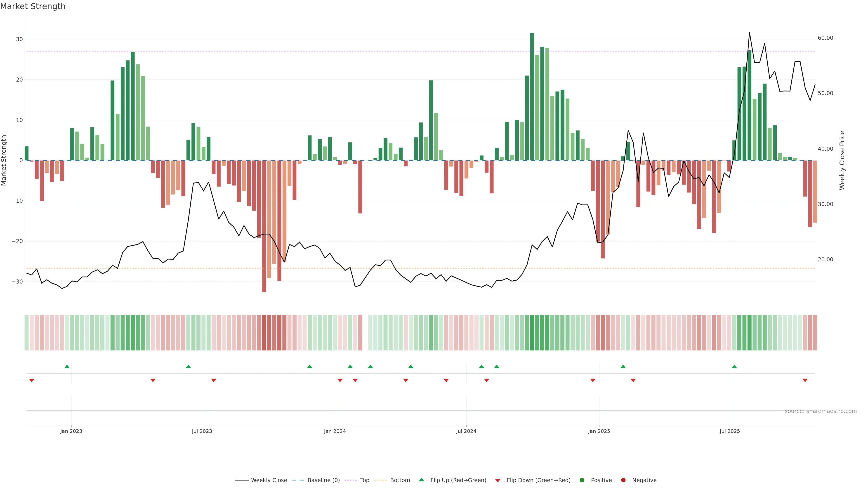Click the Jul 2025 x-axis label
The width and height of the screenshot is (868, 488).
click(x=729, y=431)
